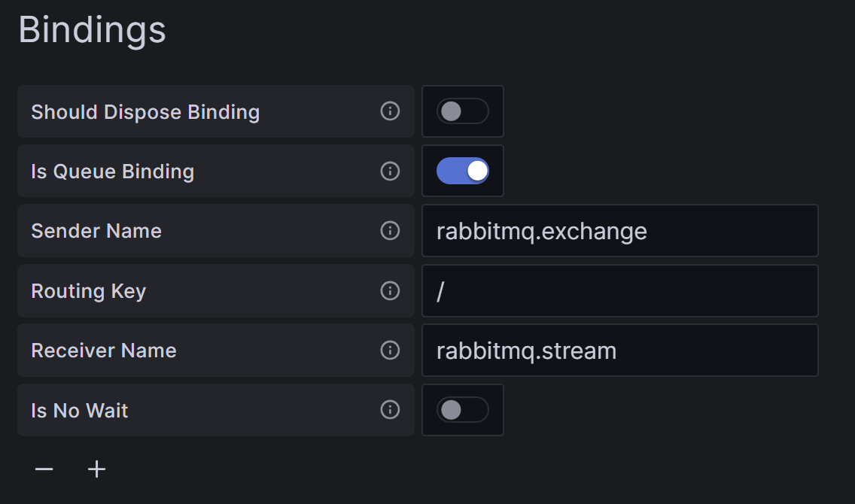Remove binding with the minus icon
This screenshot has width=855, height=504.
44,469
